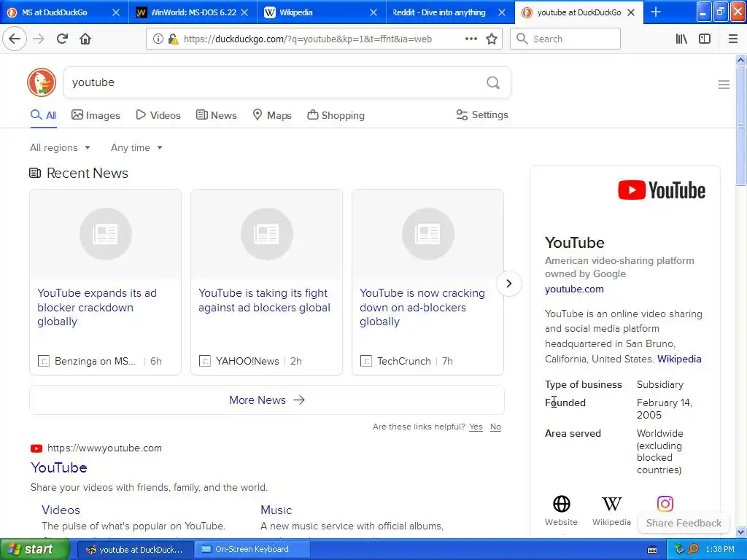The height and width of the screenshot is (560, 747).
Task: Show next Recent News cards
Action: coord(508,284)
